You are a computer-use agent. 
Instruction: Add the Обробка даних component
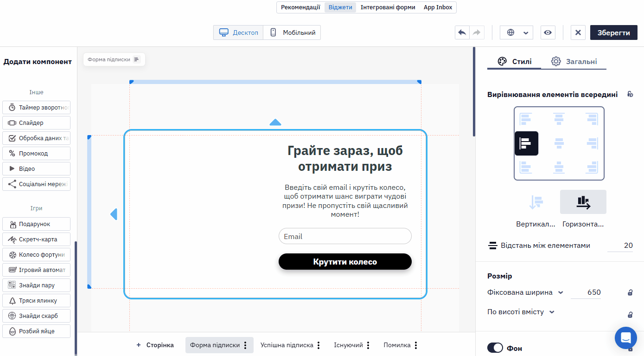point(36,138)
